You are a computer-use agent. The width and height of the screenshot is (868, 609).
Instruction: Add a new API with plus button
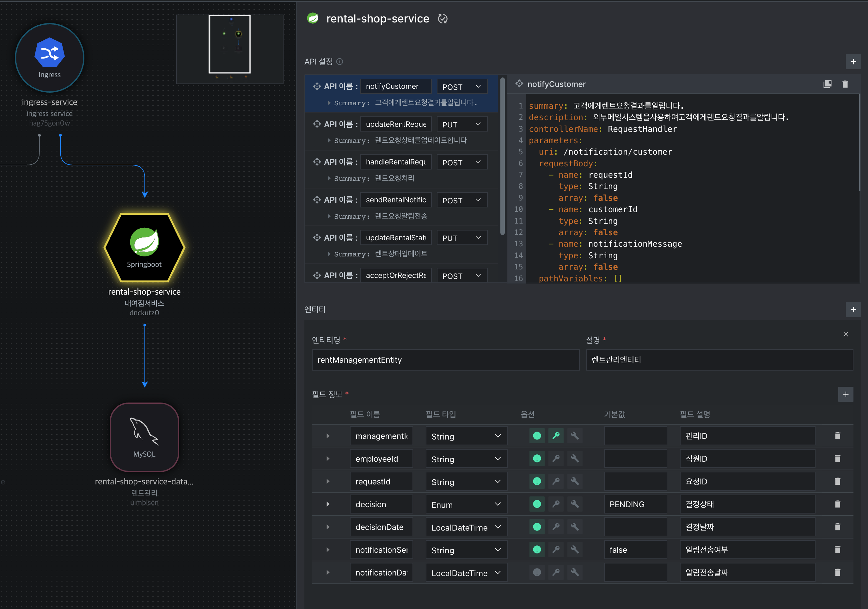(x=853, y=62)
